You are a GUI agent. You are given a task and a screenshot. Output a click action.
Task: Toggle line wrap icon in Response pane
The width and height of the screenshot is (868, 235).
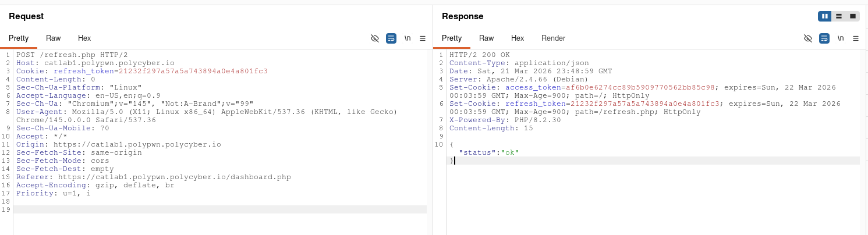point(824,38)
